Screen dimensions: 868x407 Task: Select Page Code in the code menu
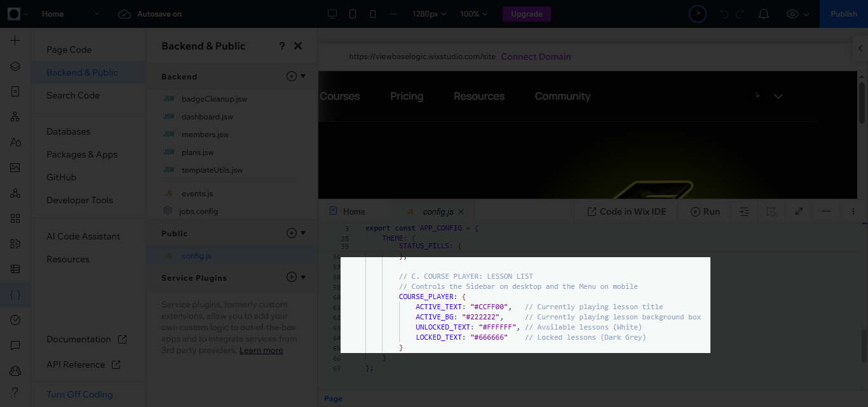pyautogui.click(x=69, y=50)
